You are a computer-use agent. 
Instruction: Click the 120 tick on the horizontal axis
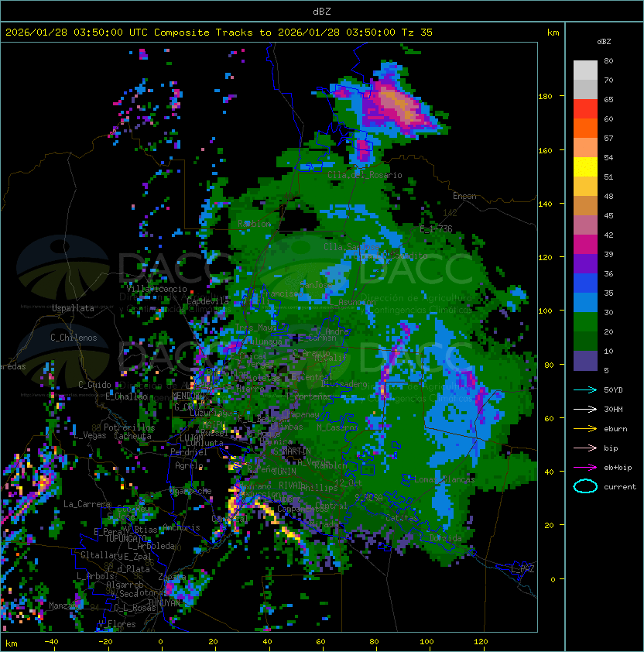[x=481, y=642]
